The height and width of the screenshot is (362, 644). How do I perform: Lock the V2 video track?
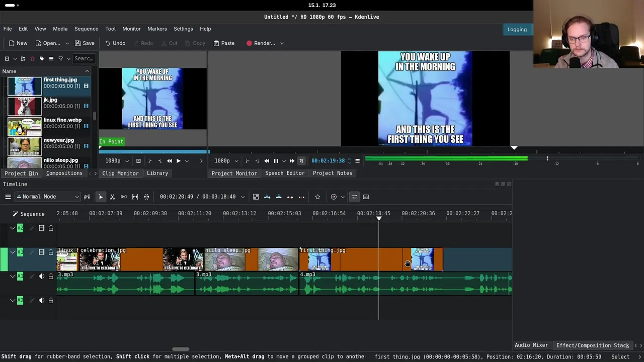tap(51, 228)
